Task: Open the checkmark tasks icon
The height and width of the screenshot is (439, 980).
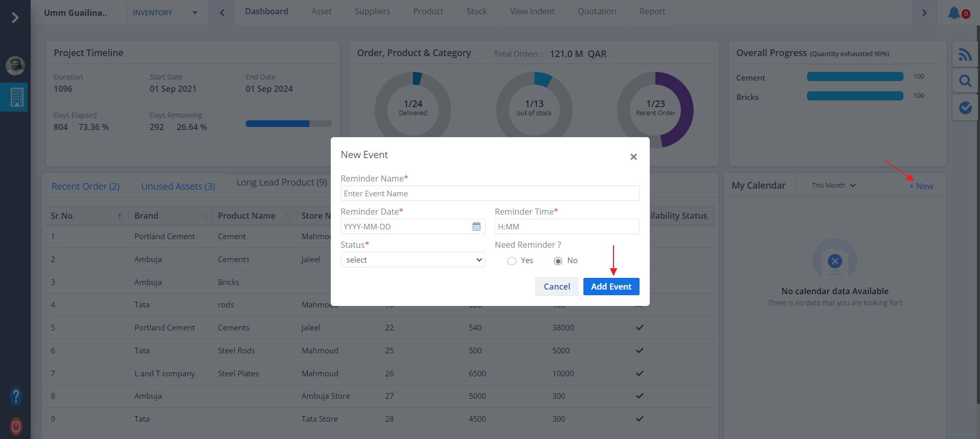Action: 965,108
